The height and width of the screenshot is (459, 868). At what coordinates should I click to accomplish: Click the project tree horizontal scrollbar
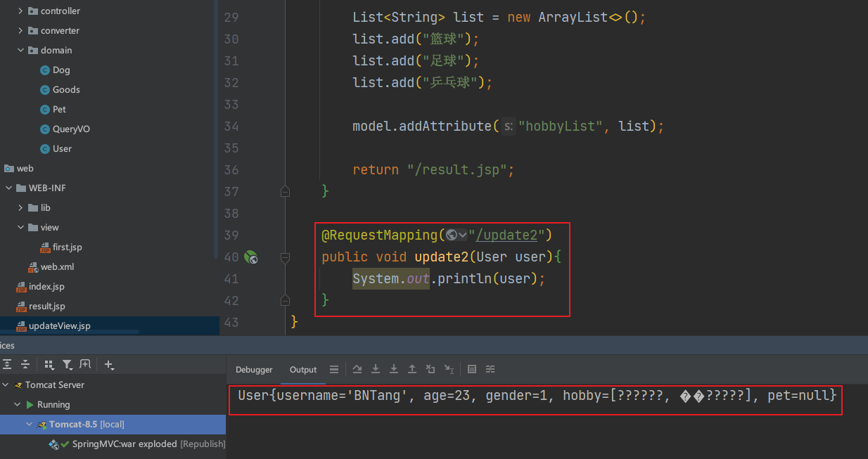click(x=69, y=332)
